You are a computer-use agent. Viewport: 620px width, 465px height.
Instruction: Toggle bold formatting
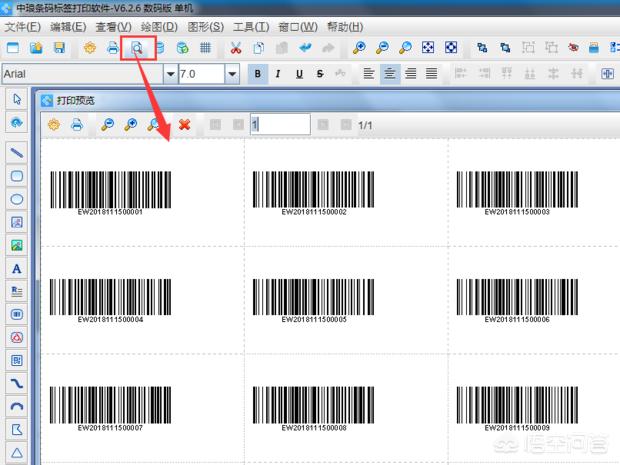(x=258, y=74)
